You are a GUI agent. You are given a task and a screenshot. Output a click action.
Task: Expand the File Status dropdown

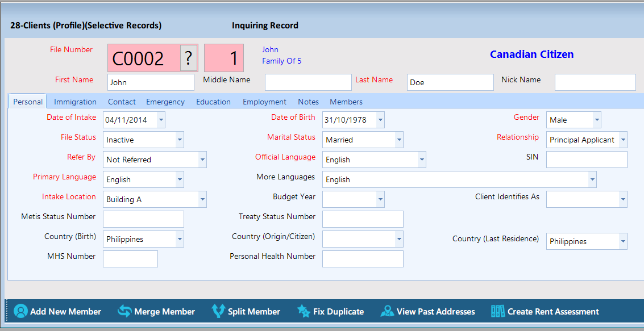(x=180, y=140)
